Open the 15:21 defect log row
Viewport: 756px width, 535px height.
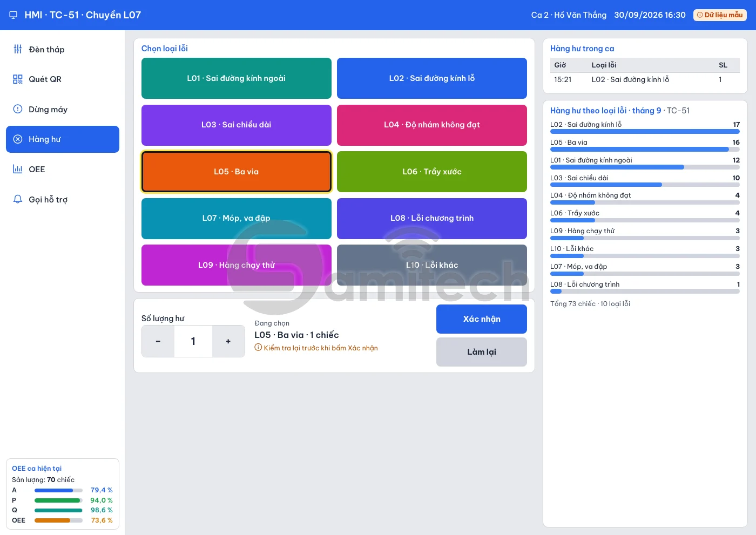click(645, 79)
